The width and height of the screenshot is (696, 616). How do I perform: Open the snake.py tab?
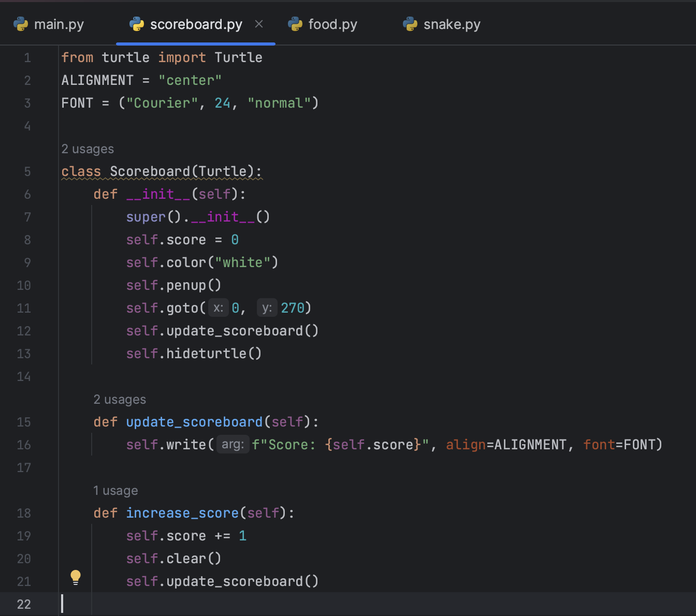(442, 24)
